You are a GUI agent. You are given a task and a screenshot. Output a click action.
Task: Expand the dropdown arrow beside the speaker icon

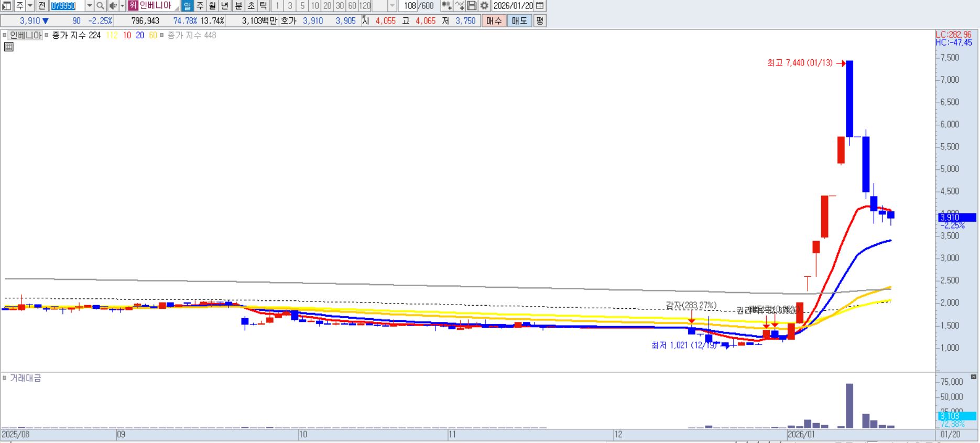click(122, 6)
